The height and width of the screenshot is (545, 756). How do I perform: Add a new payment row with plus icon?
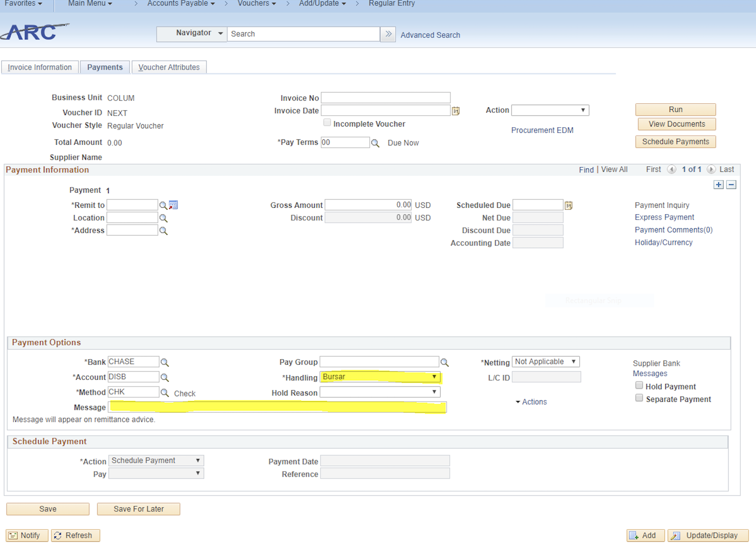point(718,185)
